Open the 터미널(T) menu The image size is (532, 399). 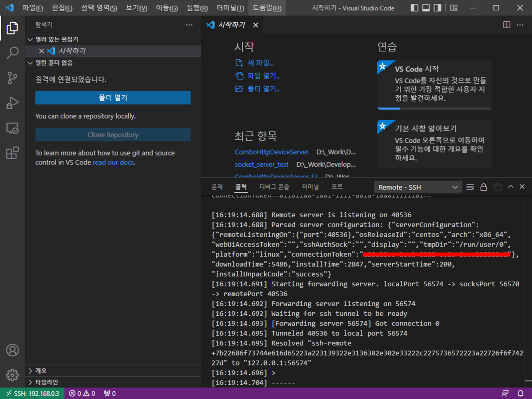pos(230,8)
